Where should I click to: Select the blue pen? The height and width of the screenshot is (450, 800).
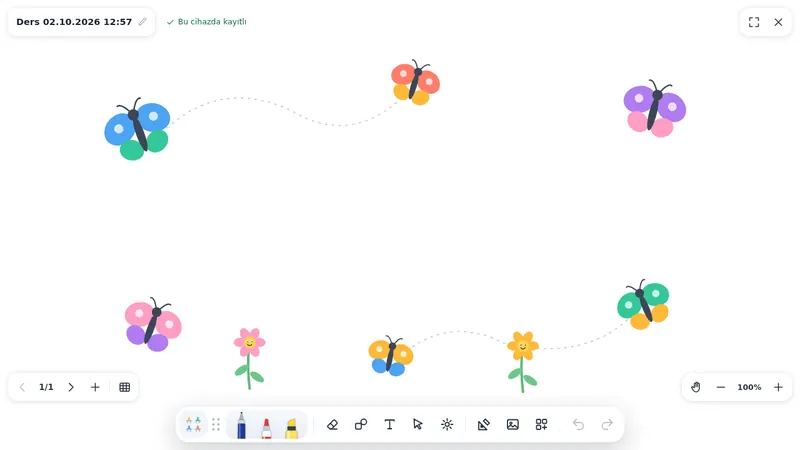pyautogui.click(x=241, y=426)
